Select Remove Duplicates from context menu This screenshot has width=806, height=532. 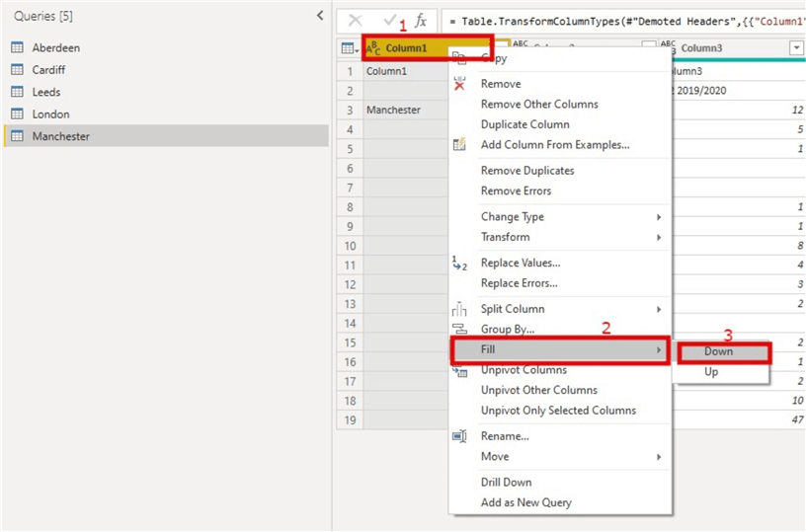click(526, 171)
